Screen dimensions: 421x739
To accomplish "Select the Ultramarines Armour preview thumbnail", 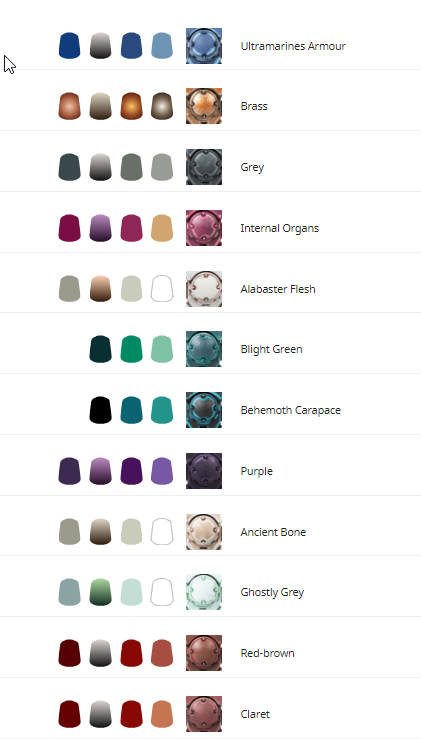I will 204,46.
